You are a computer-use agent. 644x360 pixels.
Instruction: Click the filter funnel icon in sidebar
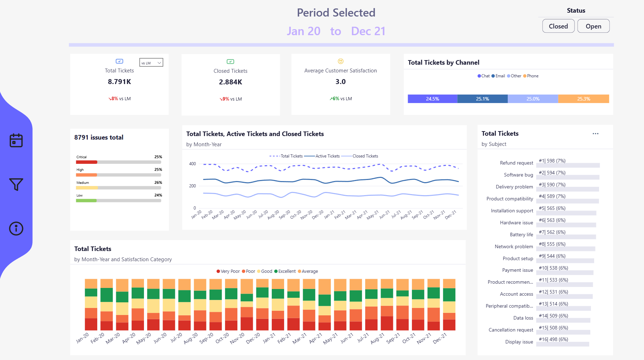coord(16,184)
